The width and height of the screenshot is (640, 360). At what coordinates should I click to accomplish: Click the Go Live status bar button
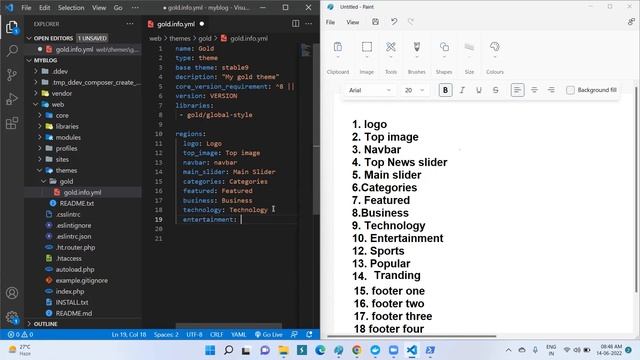[269, 335]
